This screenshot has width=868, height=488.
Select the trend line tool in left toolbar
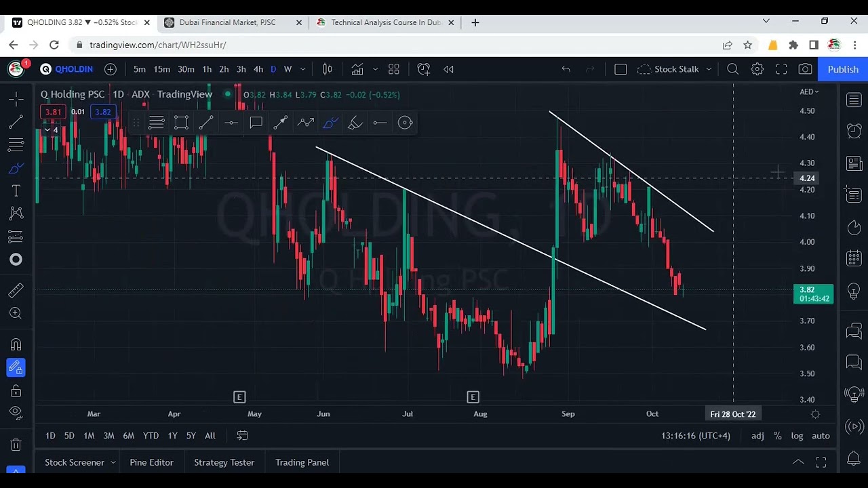(x=16, y=123)
